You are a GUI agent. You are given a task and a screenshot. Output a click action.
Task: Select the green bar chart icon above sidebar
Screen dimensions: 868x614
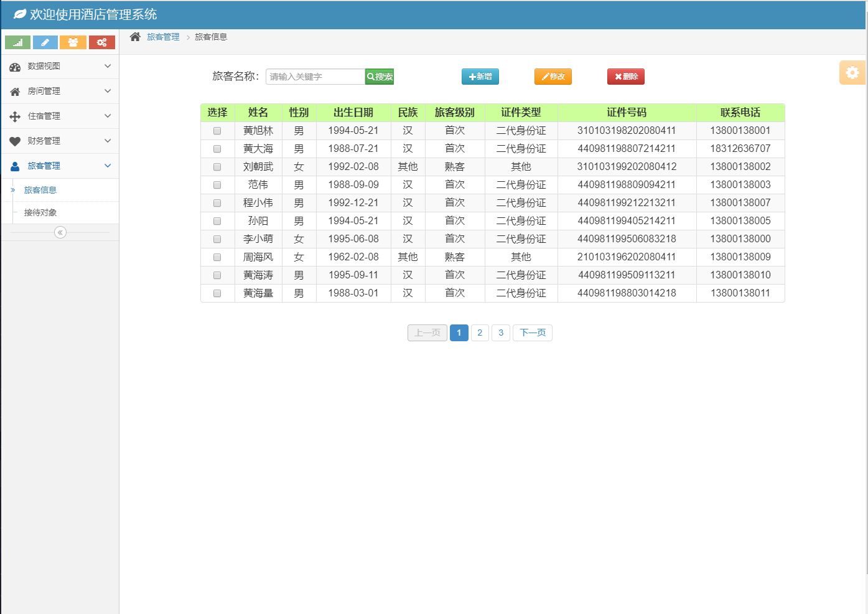click(x=17, y=42)
